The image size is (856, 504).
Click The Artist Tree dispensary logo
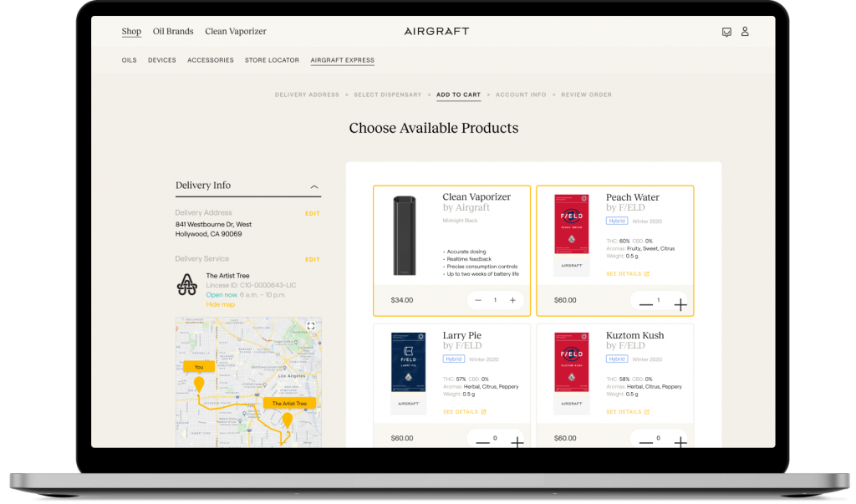pos(186,284)
